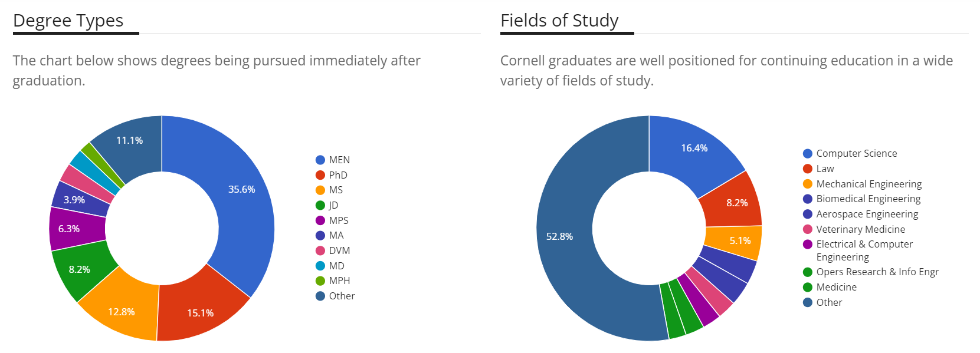Click the Mechanical Engineering legend label
Viewport: 980px width, 353px height.
click(x=868, y=184)
